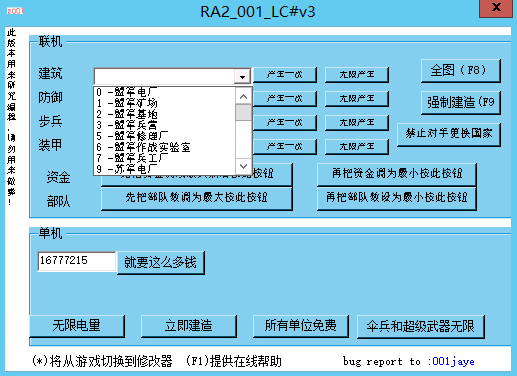Expand the 建筑 combo box dropdown arrow
Image resolution: width=517 pixels, height=376 pixels.
tap(242, 77)
